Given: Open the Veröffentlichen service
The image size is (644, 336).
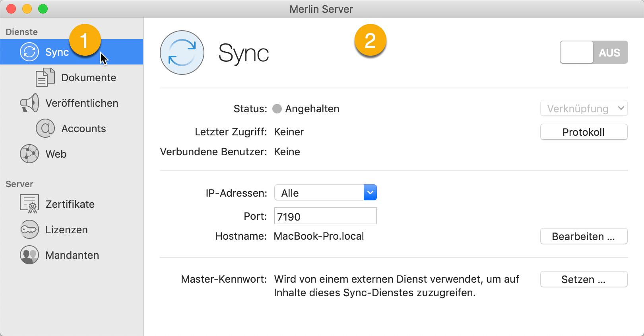Looking at the screenshot, I should click(x=72, y=103).
